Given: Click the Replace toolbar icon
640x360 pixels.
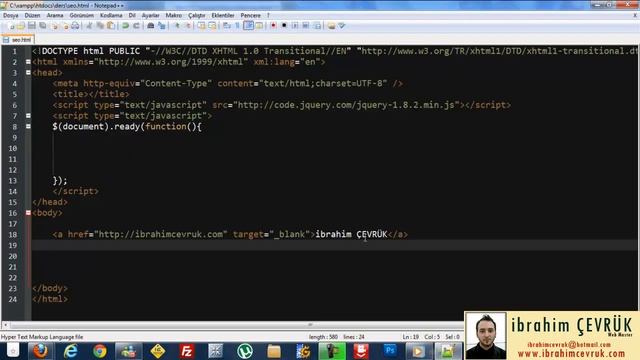Looking at the screenshot, I should point(162,26).
